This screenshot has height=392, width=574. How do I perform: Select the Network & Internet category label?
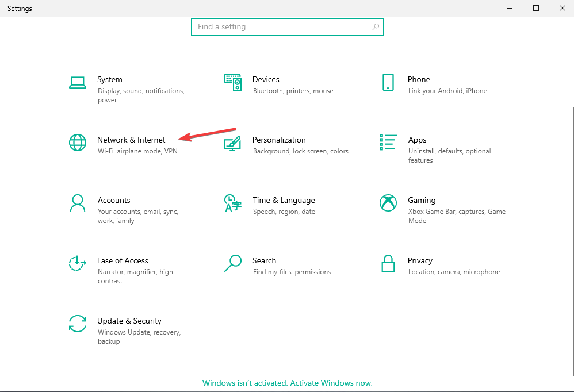tap(131, 140)
